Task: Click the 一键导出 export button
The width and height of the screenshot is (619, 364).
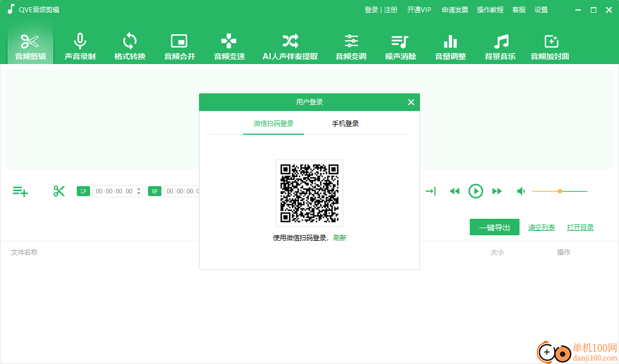Action: pos(494,227)
